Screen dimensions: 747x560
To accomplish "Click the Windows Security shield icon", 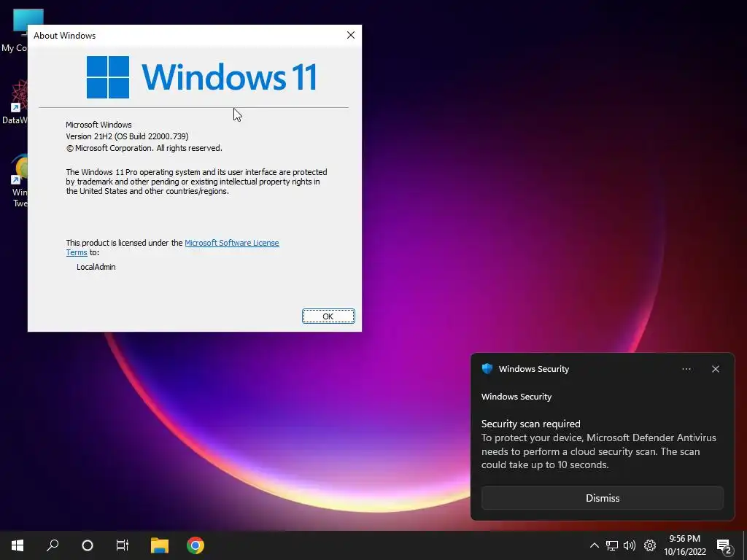I will coord(487,368).
